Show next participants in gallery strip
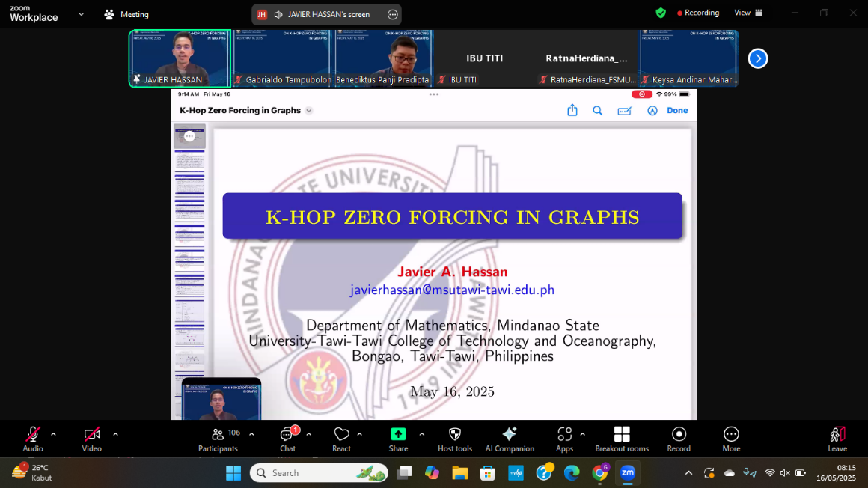The image size is (868, 488). coord(757,58)
